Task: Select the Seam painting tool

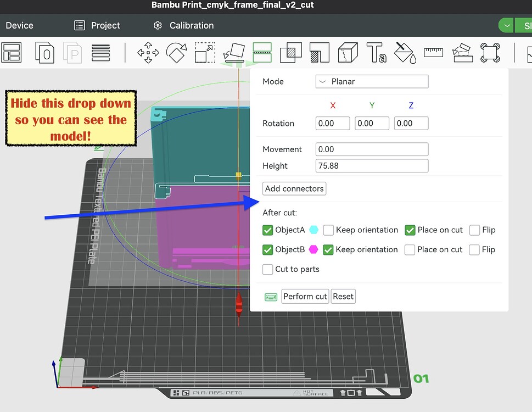Action: coord(348,53)
